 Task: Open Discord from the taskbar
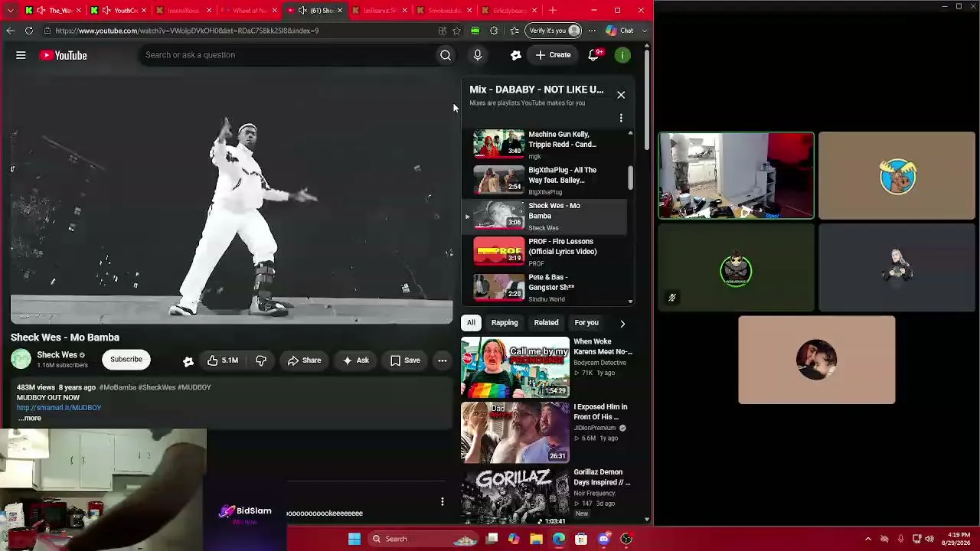click(604, 539)
